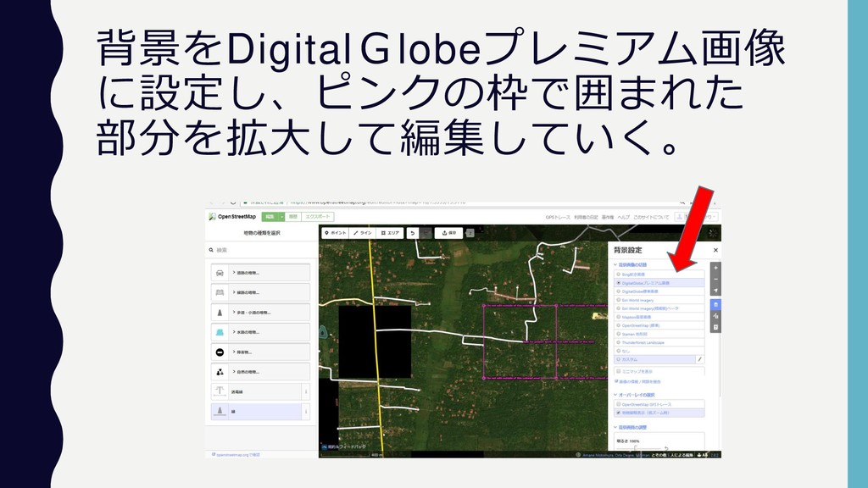The image size is (868, 488).
Task: Select OpenStreetMap (標準) background radio button
Action: [618, 325]
